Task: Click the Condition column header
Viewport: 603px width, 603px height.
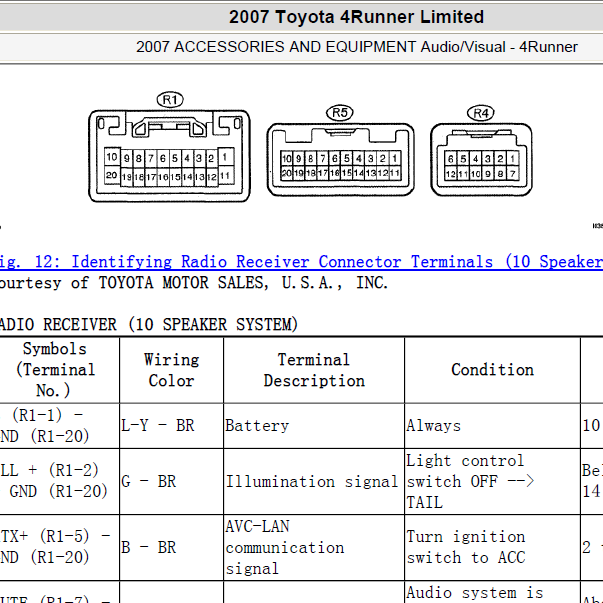Action: click(492, 370)
